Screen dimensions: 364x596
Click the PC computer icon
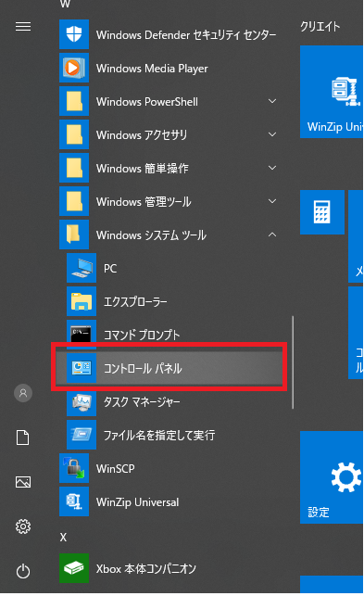(82, 269)
